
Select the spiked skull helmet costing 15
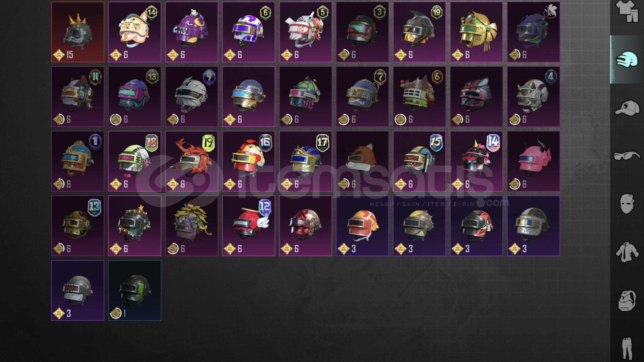(x=78, y=32)
